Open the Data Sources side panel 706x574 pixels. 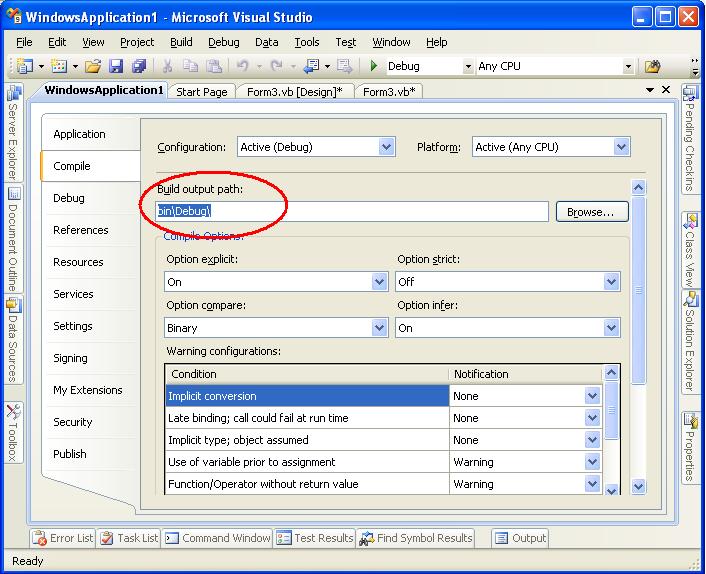pyautogui.click(x=14, y=340)
